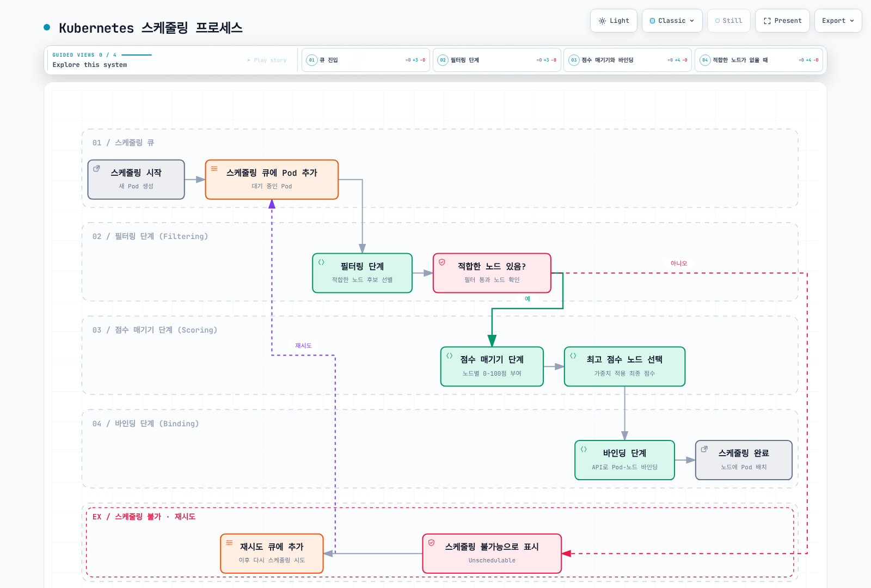Click the 아니오 edge label
Image resolution: width=871 pixels, height=588 pixels.
point(679,264)
